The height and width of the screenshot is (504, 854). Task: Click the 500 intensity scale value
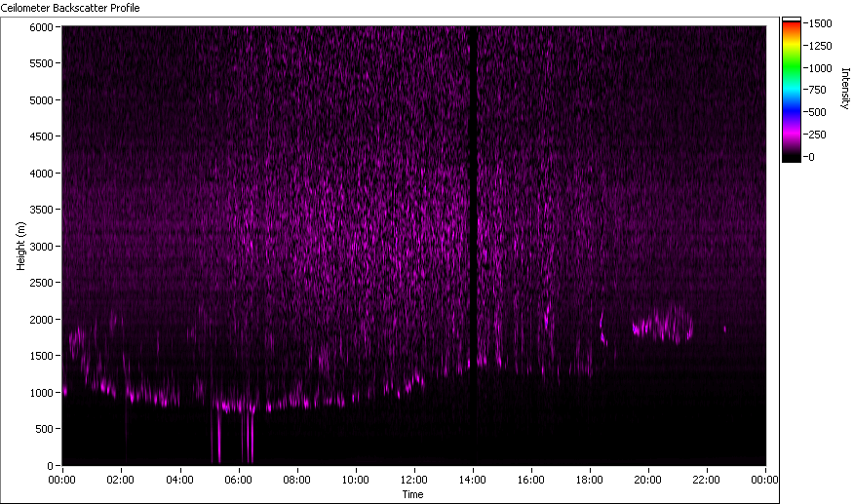point(818,112)
